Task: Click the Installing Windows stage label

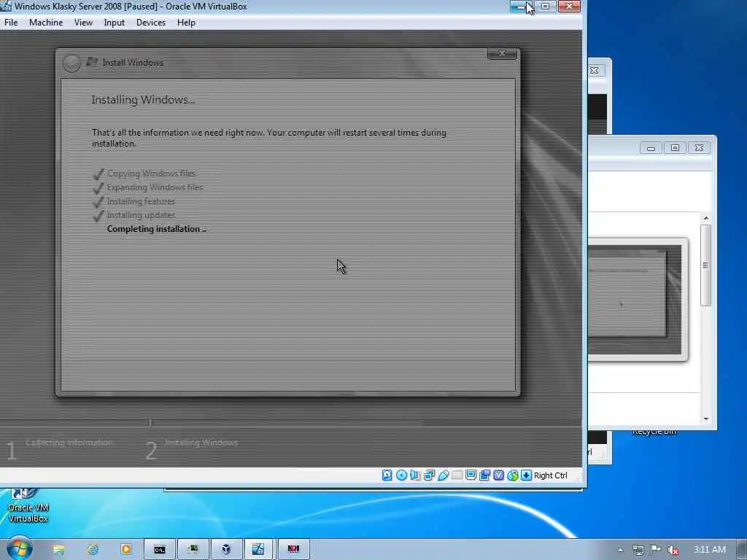Action: coord(201,443)
